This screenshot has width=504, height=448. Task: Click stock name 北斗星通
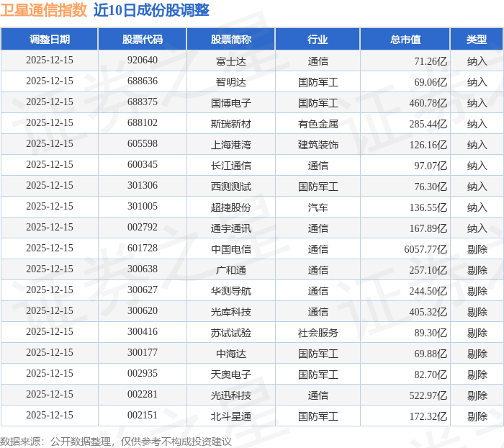(231, 416)
